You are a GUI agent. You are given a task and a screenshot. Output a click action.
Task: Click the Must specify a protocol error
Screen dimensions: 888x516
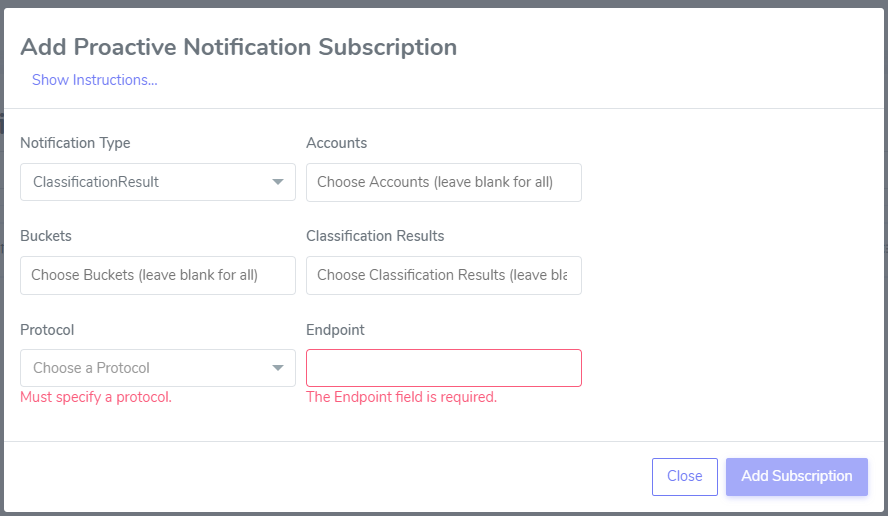pos(96,397)
